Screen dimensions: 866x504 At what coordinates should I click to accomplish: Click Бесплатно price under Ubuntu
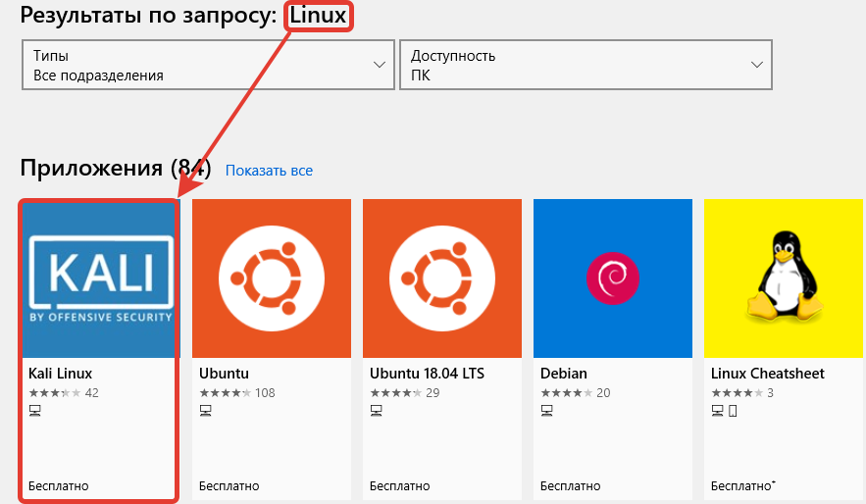point(229,486)
